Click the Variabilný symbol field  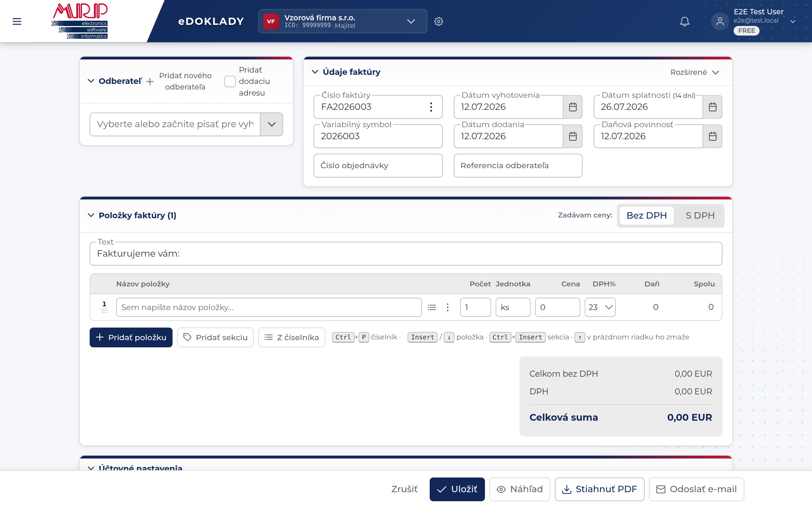click(x=378, y=136)
